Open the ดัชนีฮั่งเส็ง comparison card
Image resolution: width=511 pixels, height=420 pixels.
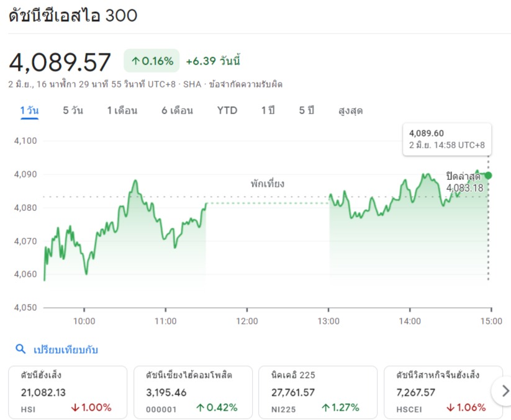pyautogui.click(x=66, y=391)
